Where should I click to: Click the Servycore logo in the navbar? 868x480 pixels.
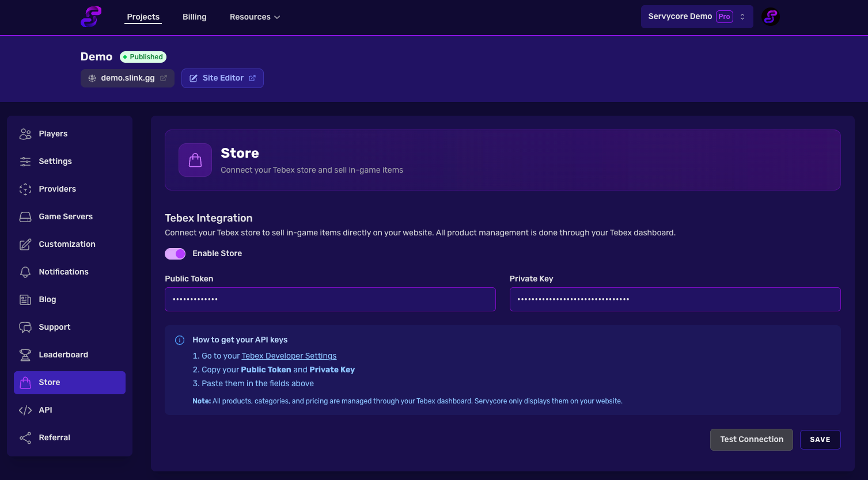pos(90,17)
